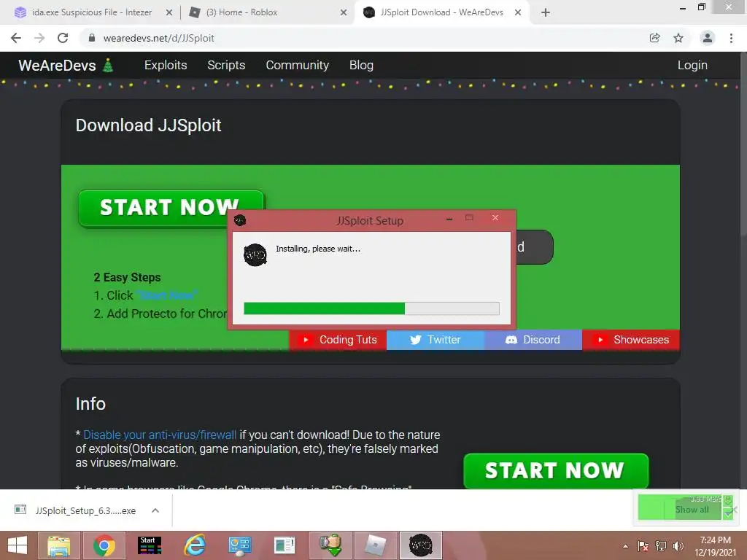
Task: Click the clock showing 7:24 PM
Action: click(x=715, y=540)
